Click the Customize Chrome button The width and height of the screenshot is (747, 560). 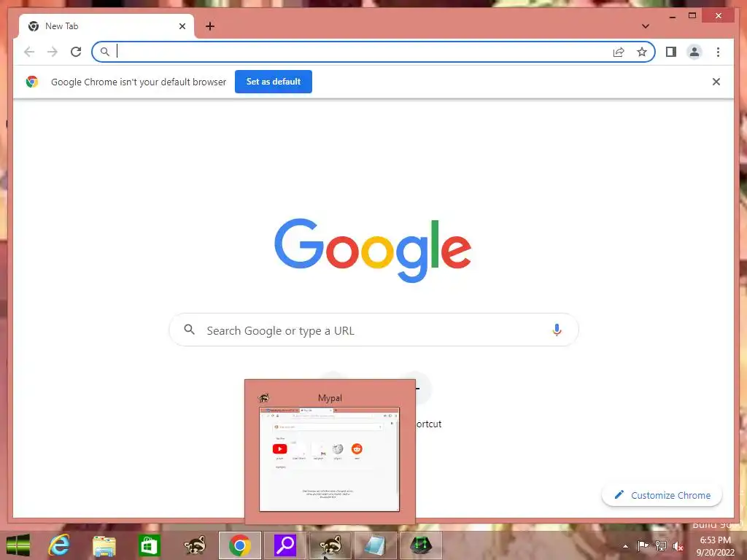coord(662,495)
